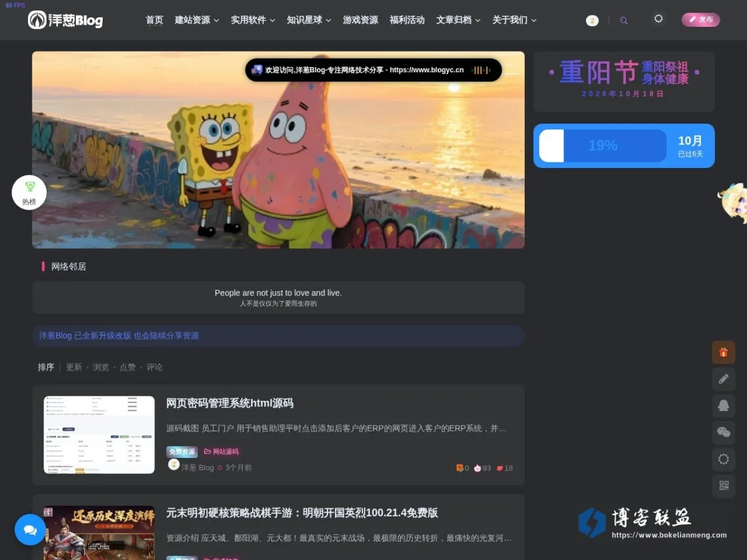Open the 热榜 hot list trophy icon
The width and height of the screenshot is (747, 560).
click(x=29, y=192)
